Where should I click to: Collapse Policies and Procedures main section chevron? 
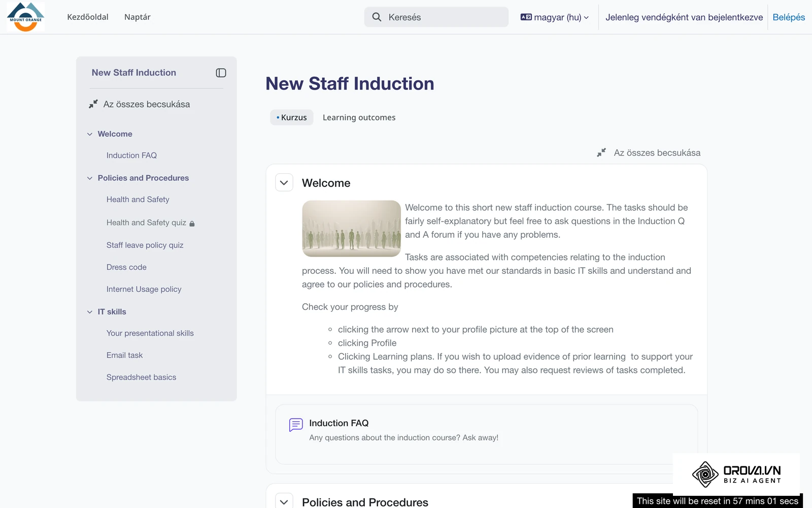[284, 501]
